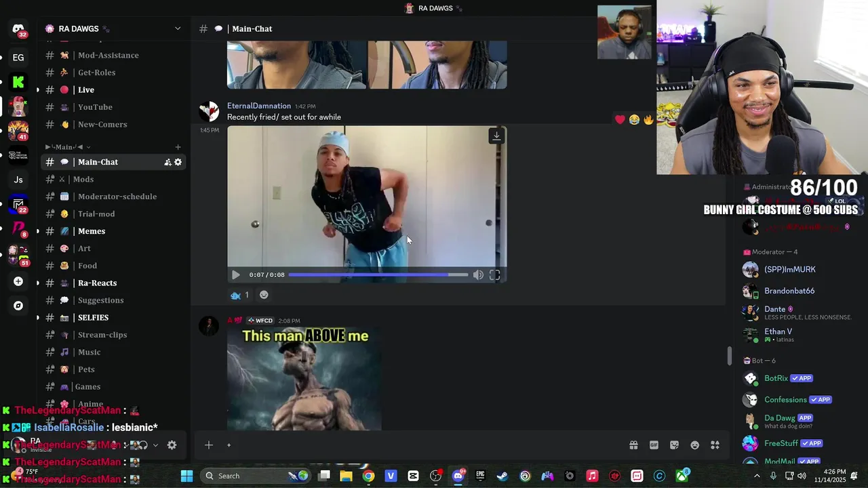Open Art channel

(x=113, y=248)
